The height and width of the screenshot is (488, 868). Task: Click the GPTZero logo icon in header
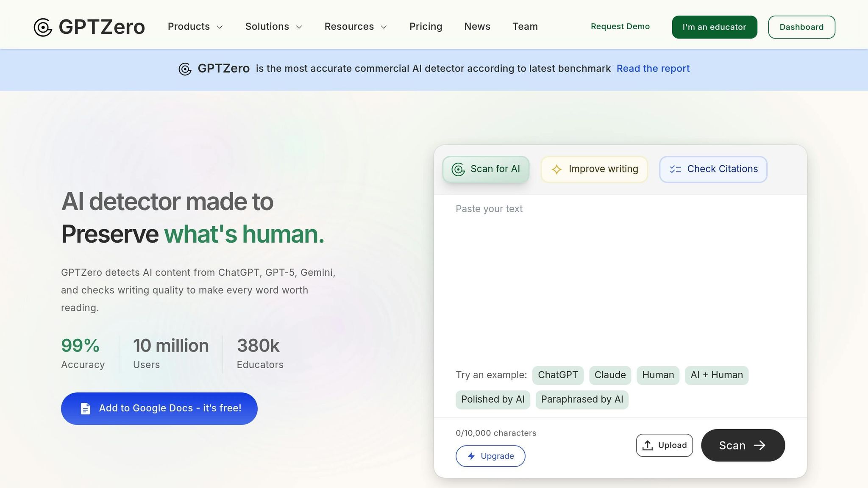coord(43,27)
